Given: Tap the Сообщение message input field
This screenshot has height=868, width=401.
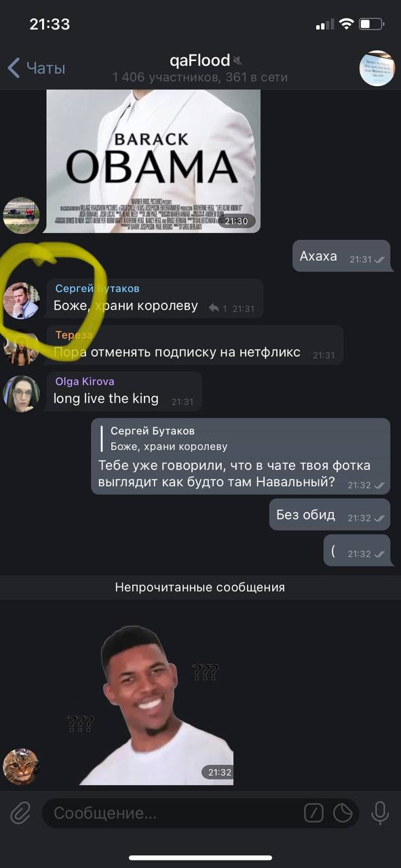Looking at the screenshot, I should pyautogui.click(x=173, y=812).
